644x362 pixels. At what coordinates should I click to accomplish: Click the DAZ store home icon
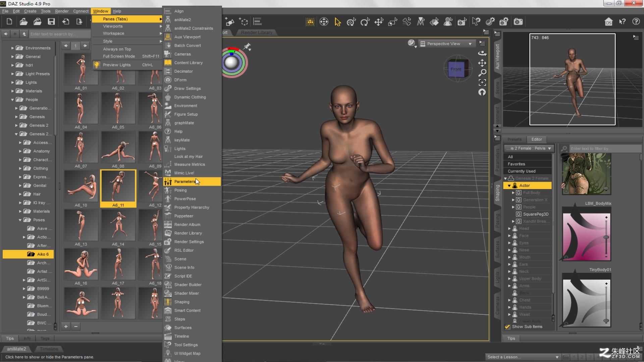click(x=608, y=22)
